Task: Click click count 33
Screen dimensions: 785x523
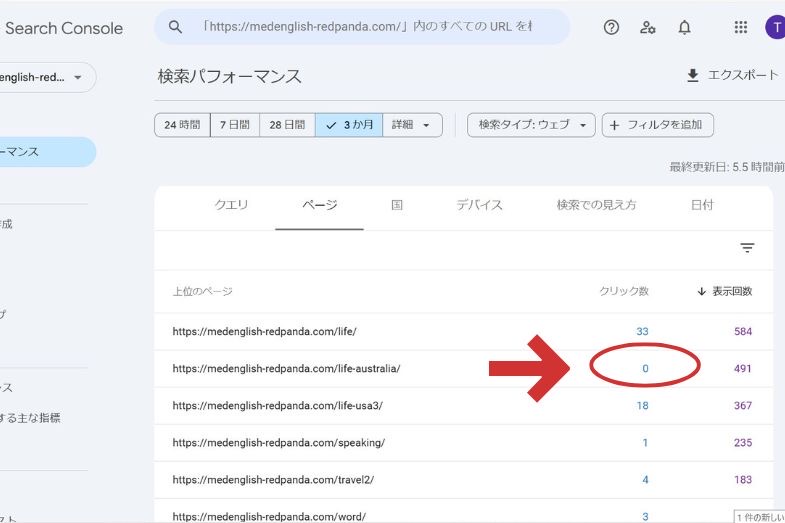Action: tap(642, 331)
